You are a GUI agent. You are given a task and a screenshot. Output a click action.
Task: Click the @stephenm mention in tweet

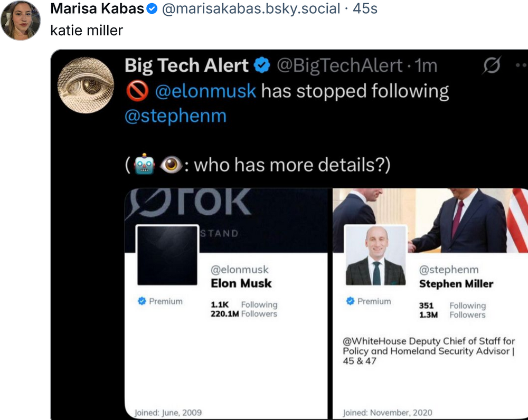(175, 116)
